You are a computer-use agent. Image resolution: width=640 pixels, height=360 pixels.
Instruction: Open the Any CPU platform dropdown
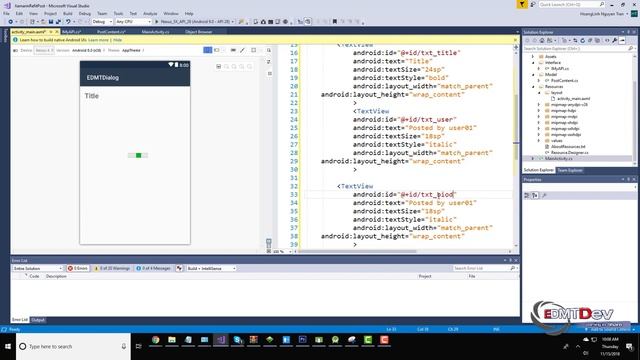coord(133,22)
